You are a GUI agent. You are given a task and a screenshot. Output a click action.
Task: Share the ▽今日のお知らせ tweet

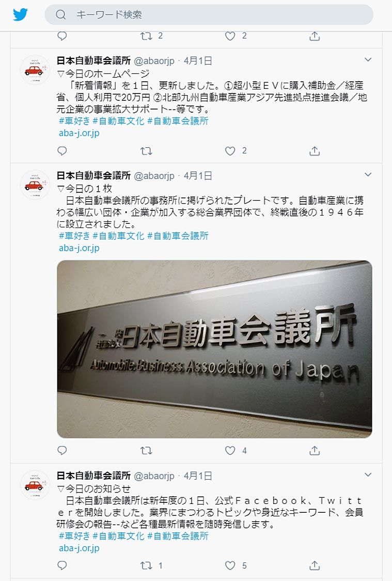click(314, 565)
